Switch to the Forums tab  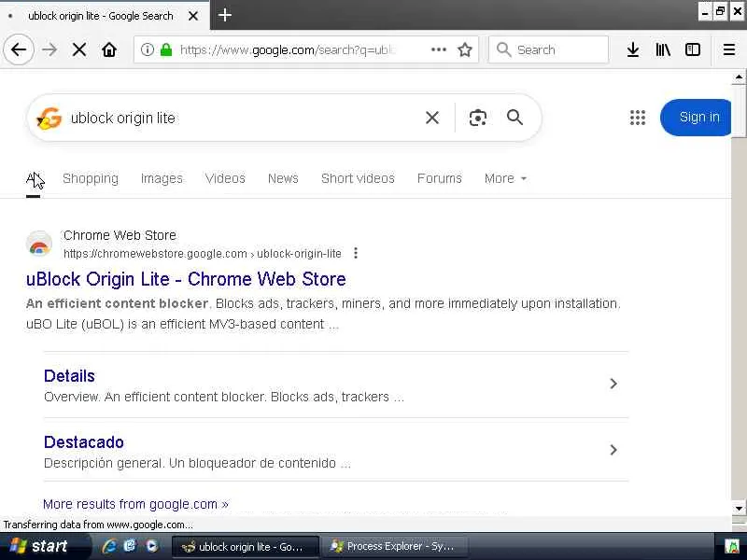tap(439, 178)
